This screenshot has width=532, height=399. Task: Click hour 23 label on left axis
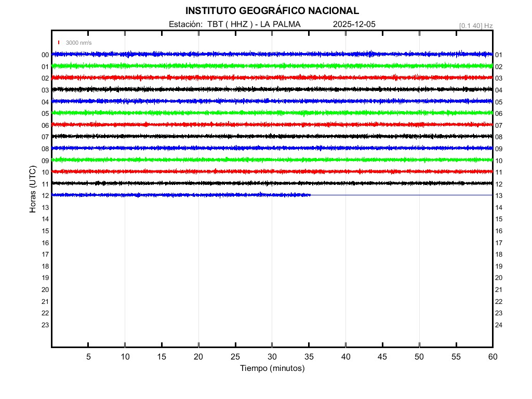point(45,325)
